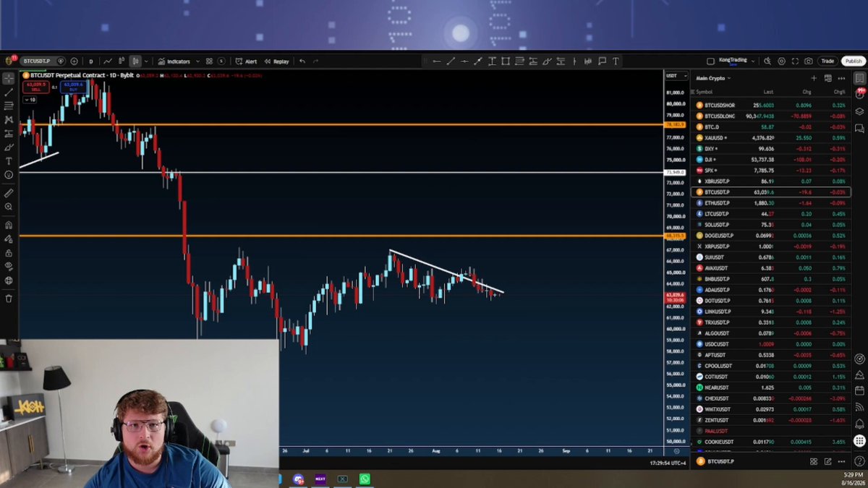Open the emoji and icons tool
This screenshot has height=488, width=868.
click(x=9, y=175)
